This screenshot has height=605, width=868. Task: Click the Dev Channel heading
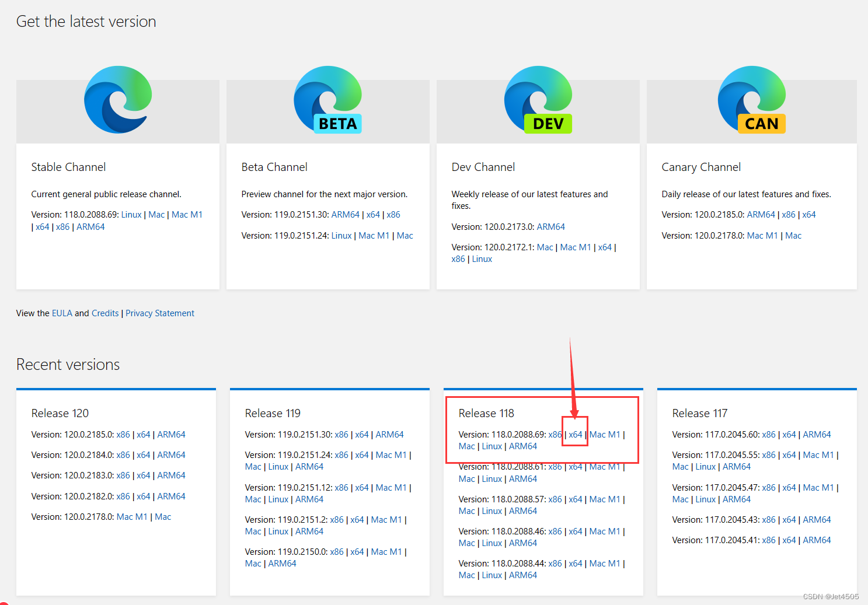pos(483,167)
